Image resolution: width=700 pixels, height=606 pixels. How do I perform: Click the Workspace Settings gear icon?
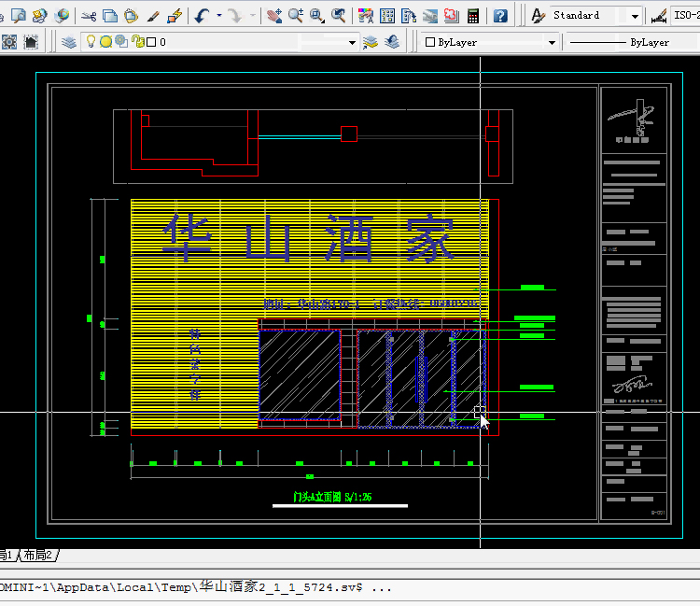coord(9,42)
